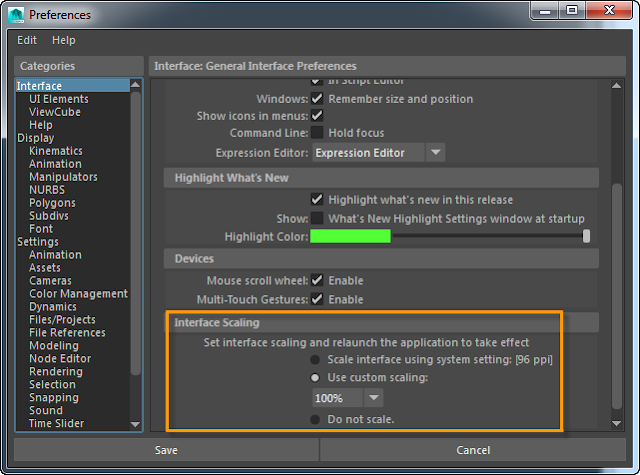Collapse the Devices section
Image resolution: width=640 pixels, height=475 pixels.
(x=381, y=259)
